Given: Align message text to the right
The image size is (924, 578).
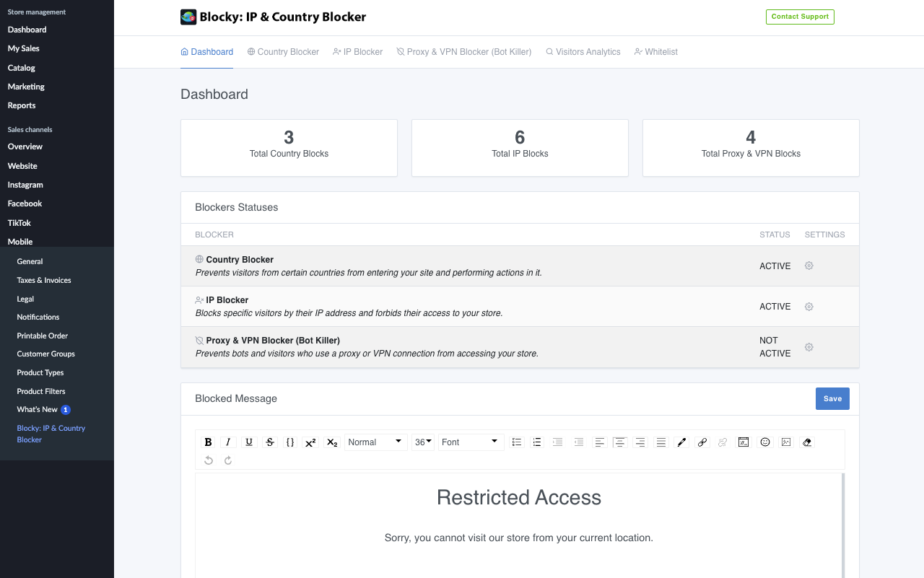Looking at the screenshot, I should [640, 442].
